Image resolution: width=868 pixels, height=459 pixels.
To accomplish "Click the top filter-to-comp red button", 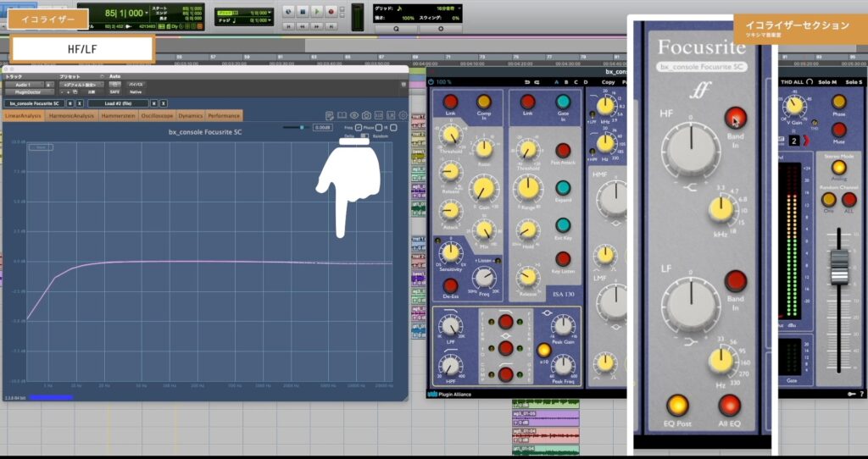I will [x=505, y=321].
